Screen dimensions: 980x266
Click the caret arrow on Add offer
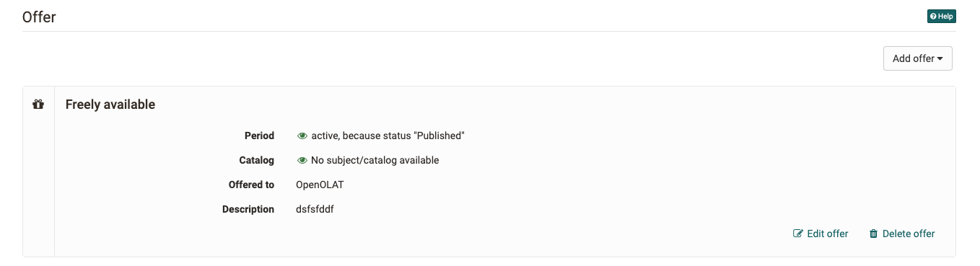click(940, 59)
